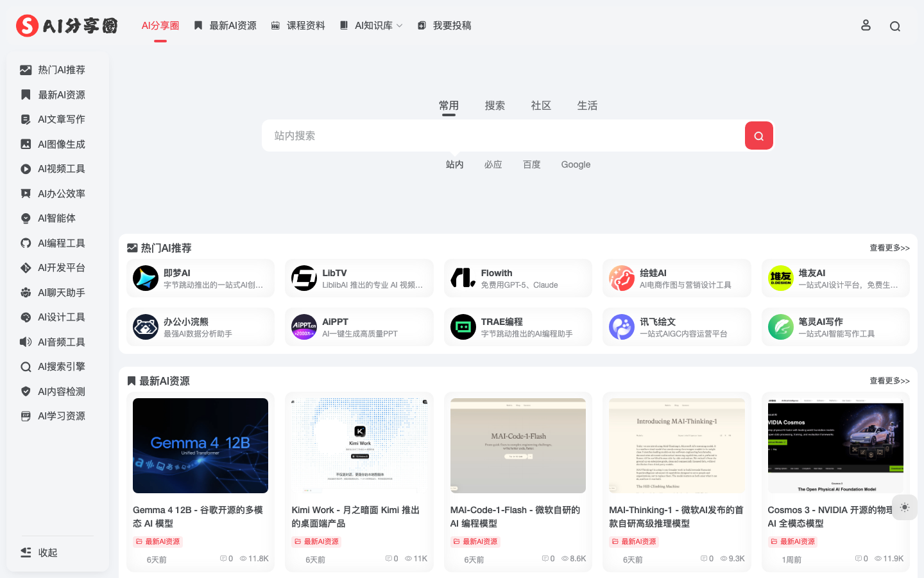Open the Kimi Work article thumbnail
924x578 pixels.
[359, 446]
